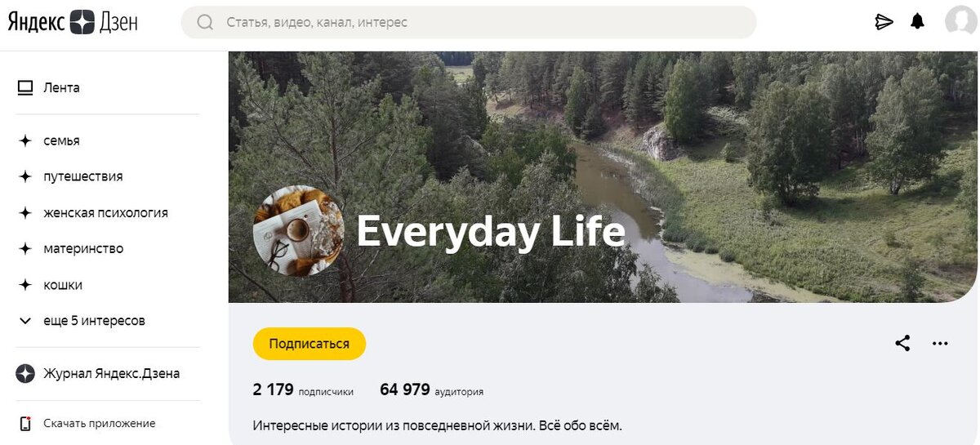Click the search input field

[x=469, y=23]
